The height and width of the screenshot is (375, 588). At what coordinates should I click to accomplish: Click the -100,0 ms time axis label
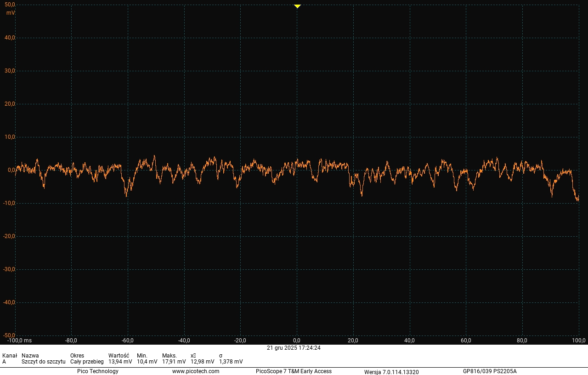19,341
